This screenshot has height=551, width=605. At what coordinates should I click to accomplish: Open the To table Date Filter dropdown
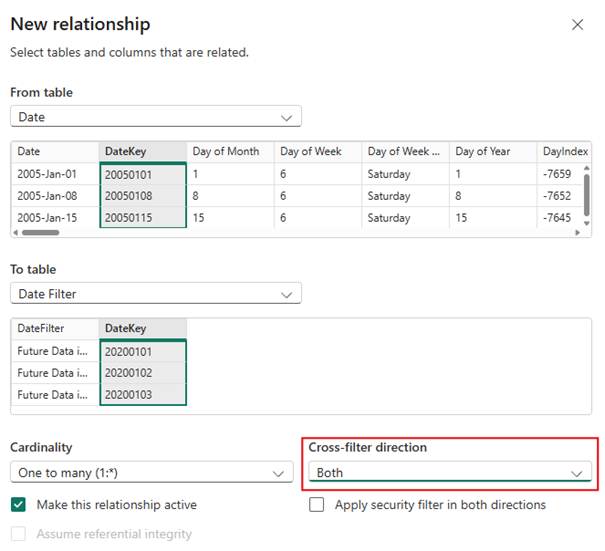(x=155, y=294)
